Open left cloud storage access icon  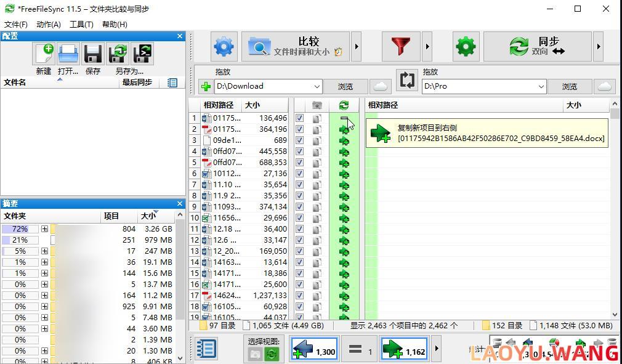point(381,86)
